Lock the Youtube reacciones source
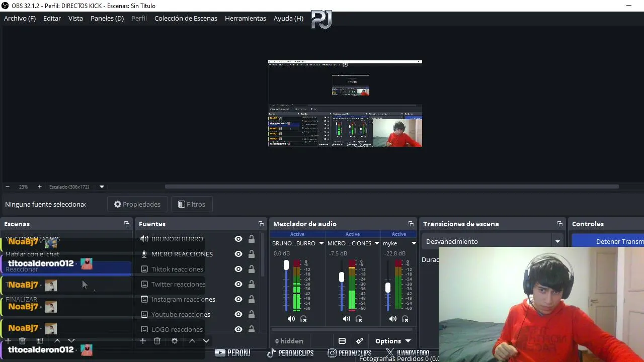Viewport: 644px width, 362px height. [x=252, y=314]
